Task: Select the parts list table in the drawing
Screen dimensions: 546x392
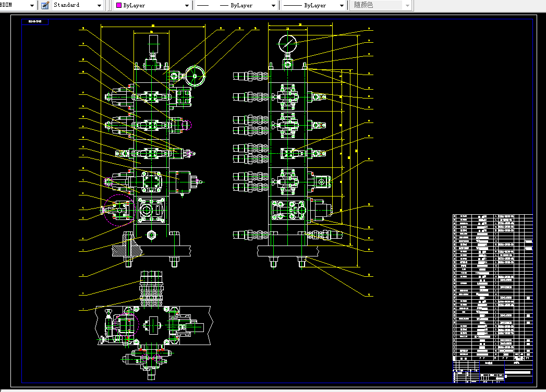Action: 493,288
